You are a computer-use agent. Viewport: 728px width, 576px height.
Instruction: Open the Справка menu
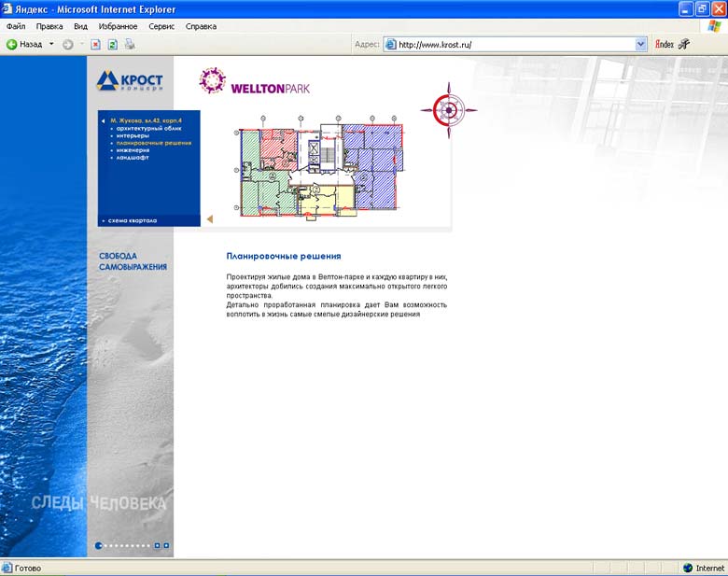click(201, 26)
